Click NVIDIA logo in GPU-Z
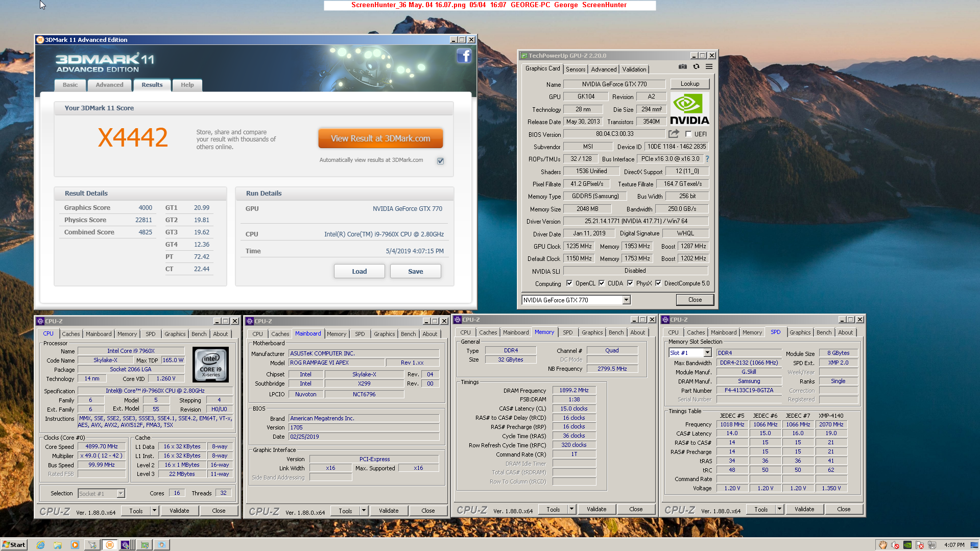Viewport: 980px width, 551px height. pyautogui.click(x=689, y=109)
